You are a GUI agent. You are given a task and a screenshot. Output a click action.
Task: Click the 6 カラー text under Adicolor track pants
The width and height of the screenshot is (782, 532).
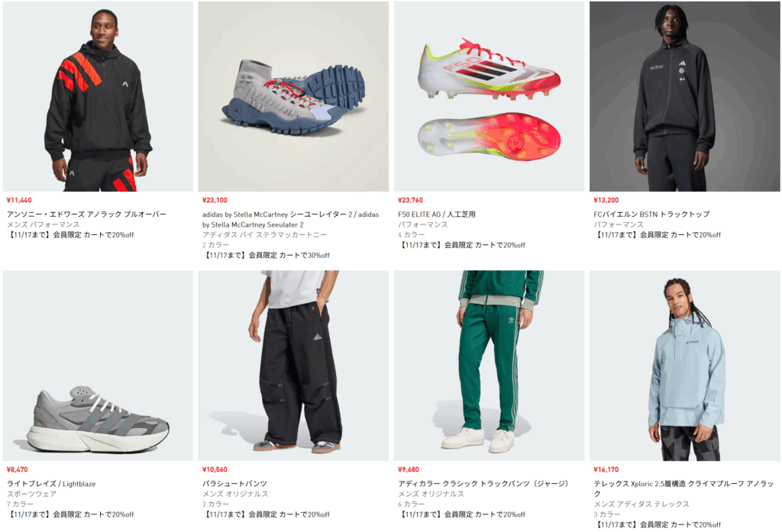click(411, 504)
